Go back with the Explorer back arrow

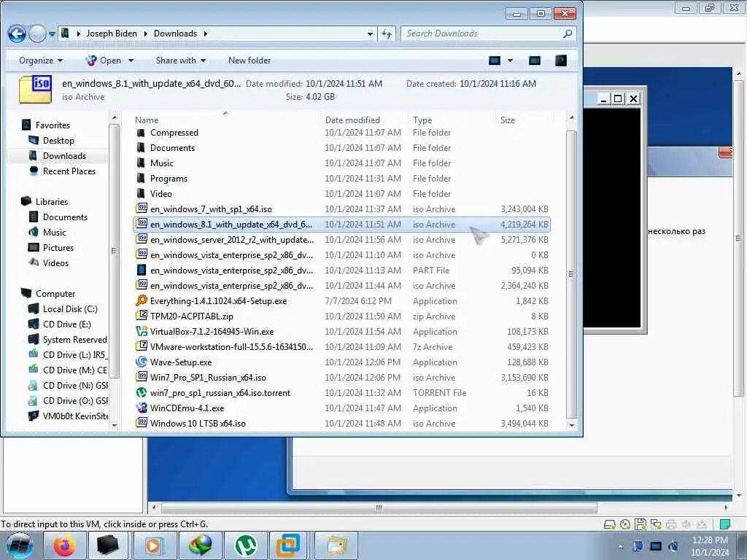[x=17, y=34]
